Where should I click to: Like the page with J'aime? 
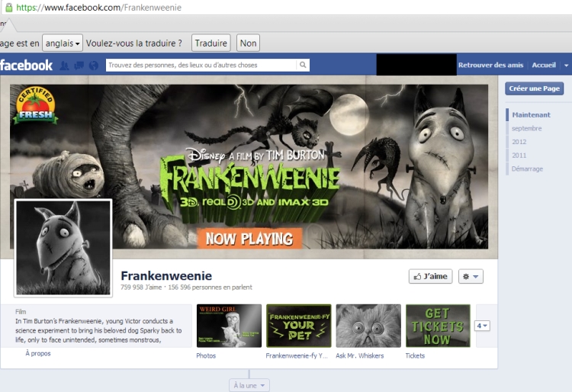(x=430, y=276)
